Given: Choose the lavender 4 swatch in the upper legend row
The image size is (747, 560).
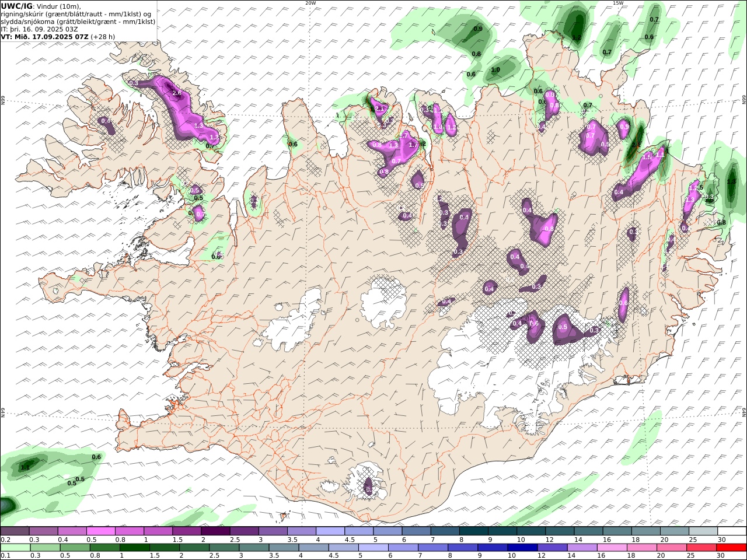Looking at the screenshot, I should point(330,531).
